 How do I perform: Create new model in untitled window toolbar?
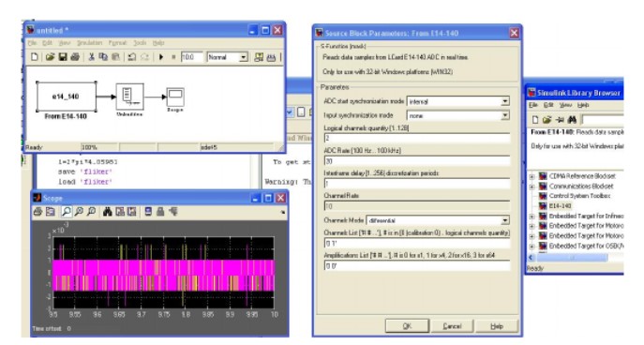tap(35, 57)
